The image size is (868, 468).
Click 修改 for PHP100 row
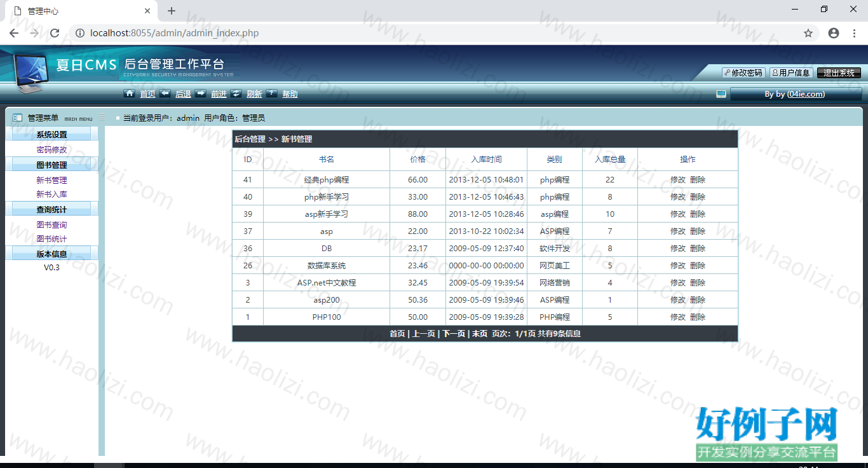pyautogui.click(x=678, y=317)
